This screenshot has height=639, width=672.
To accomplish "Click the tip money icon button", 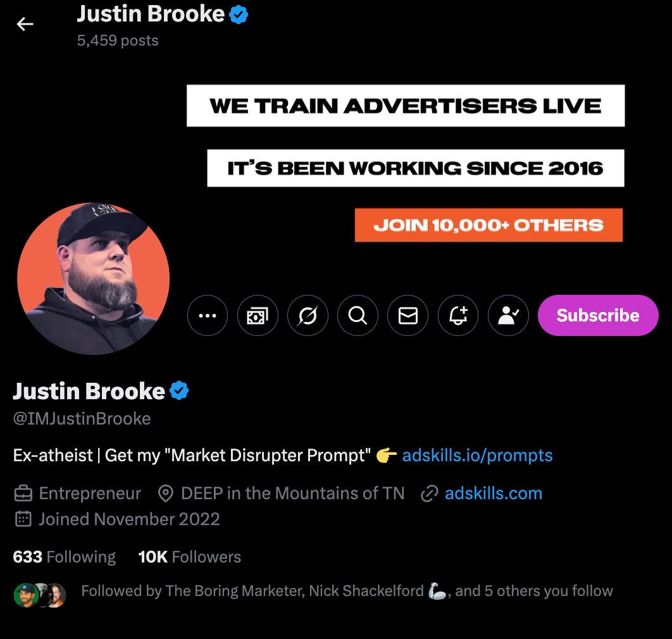I will click(x=258, y=316).
